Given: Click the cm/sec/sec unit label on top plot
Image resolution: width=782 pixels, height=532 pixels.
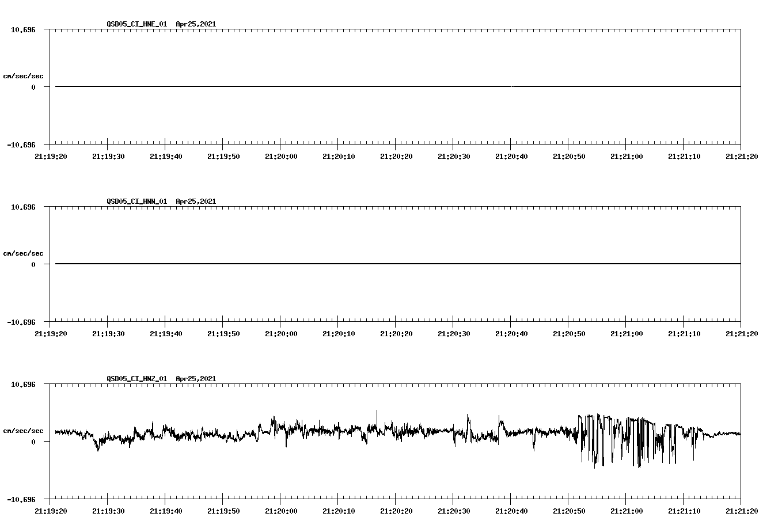Looking at the screenshot, I should (x=24, y=75).
